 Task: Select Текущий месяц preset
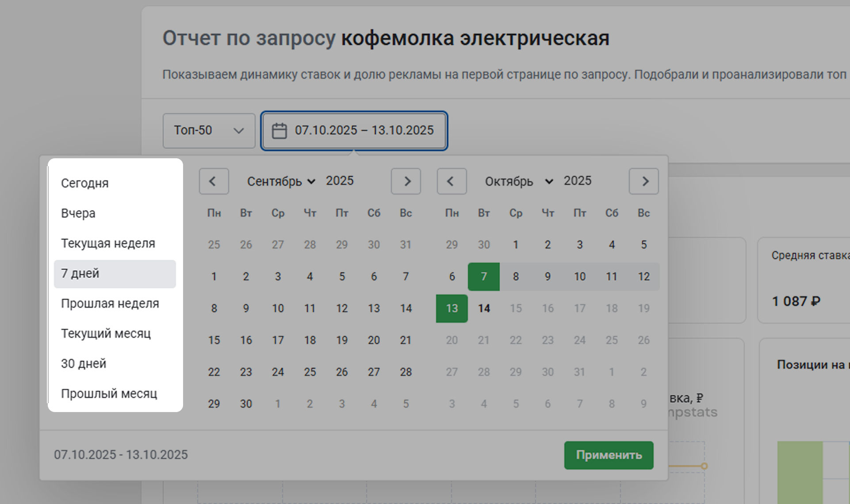coord(106,333)
